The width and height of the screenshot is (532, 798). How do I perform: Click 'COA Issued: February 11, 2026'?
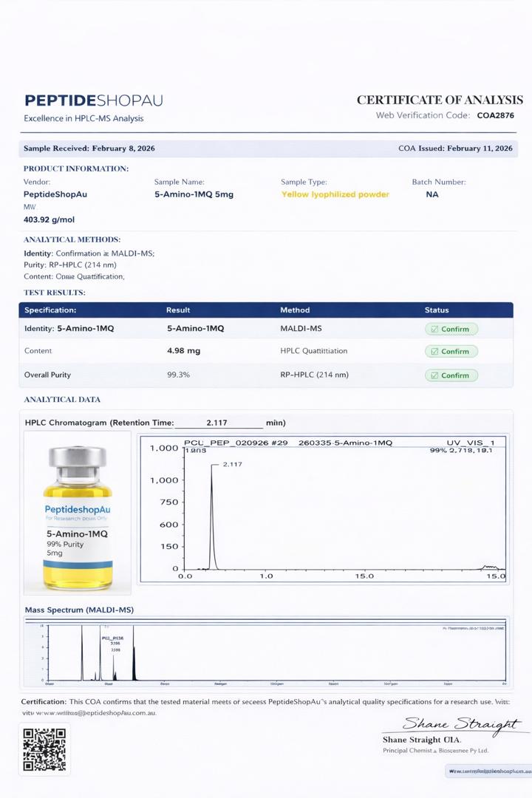coord(455,148)
